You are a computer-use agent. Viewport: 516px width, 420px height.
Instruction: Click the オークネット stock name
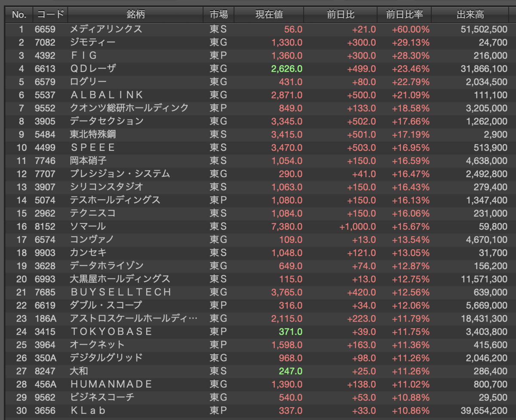point(97,345)
